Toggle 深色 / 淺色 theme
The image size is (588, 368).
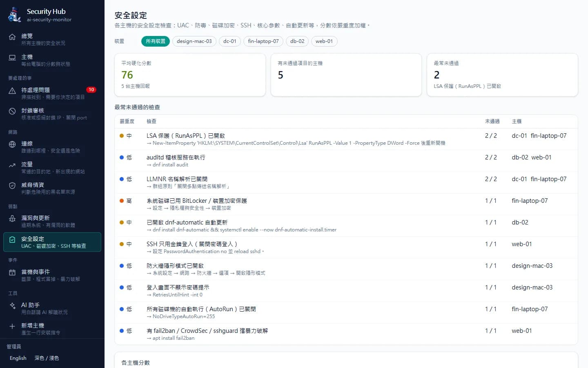(47, 358)
